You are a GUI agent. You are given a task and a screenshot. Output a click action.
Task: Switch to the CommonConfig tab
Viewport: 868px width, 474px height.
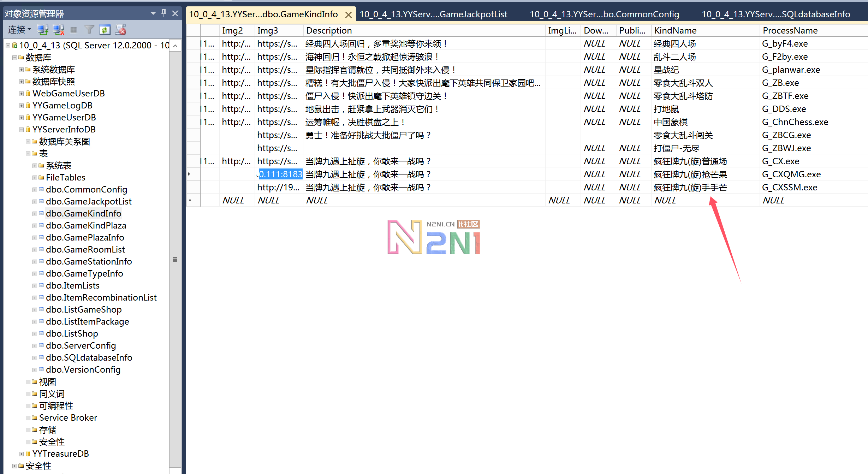point(604,14)
